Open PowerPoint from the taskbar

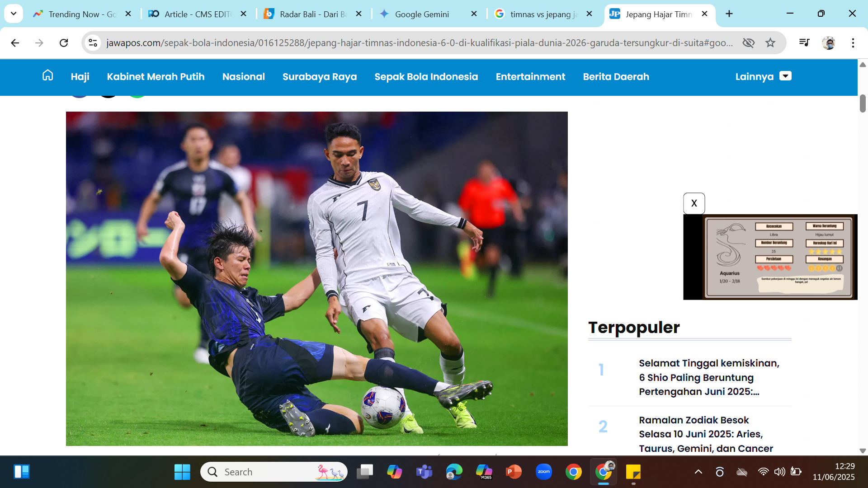[514, 472]
